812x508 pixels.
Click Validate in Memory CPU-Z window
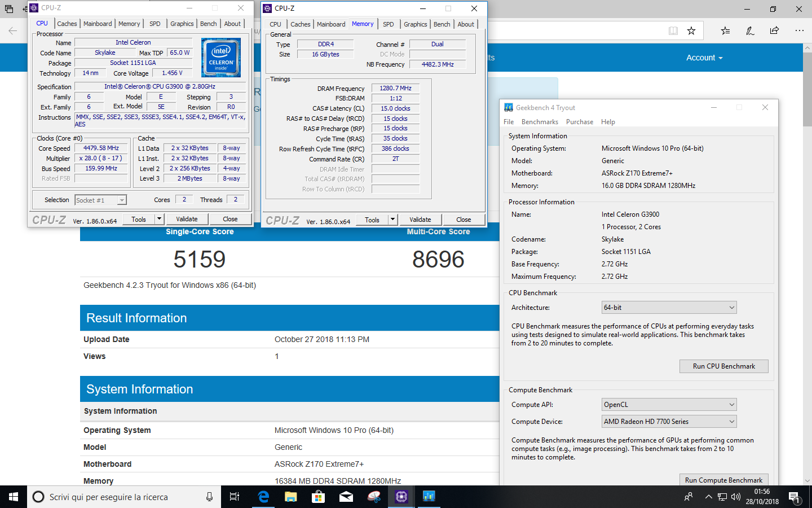point(420,220)
